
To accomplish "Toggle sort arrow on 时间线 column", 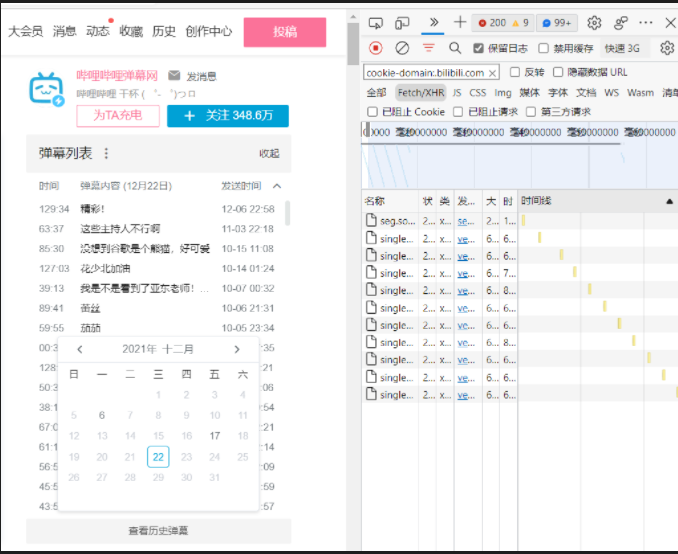I will coord(669,201).
